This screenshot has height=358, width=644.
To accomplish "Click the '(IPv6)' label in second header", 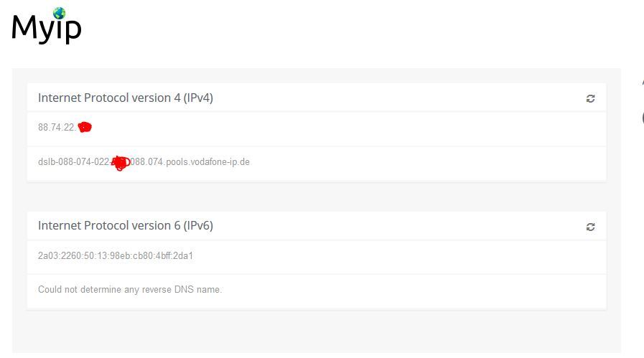I will coord(198,225).
